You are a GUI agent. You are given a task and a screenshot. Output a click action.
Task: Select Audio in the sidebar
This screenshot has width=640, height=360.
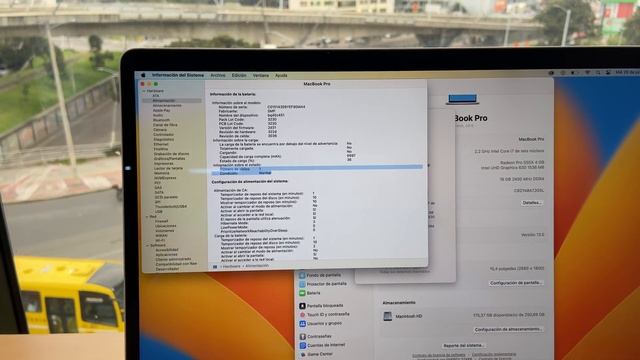pyautogui.click(x=158, y=115)
